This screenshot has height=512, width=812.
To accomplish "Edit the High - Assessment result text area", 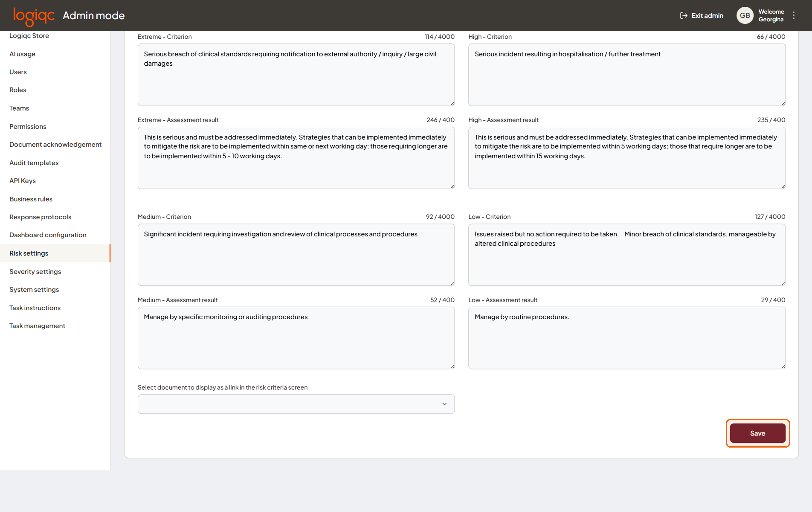I will click(x=627, y=158).
